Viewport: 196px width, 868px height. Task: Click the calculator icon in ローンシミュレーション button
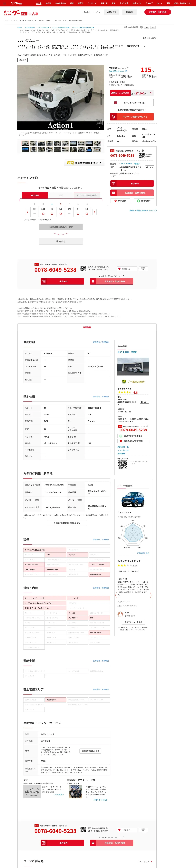pos(115,103)
